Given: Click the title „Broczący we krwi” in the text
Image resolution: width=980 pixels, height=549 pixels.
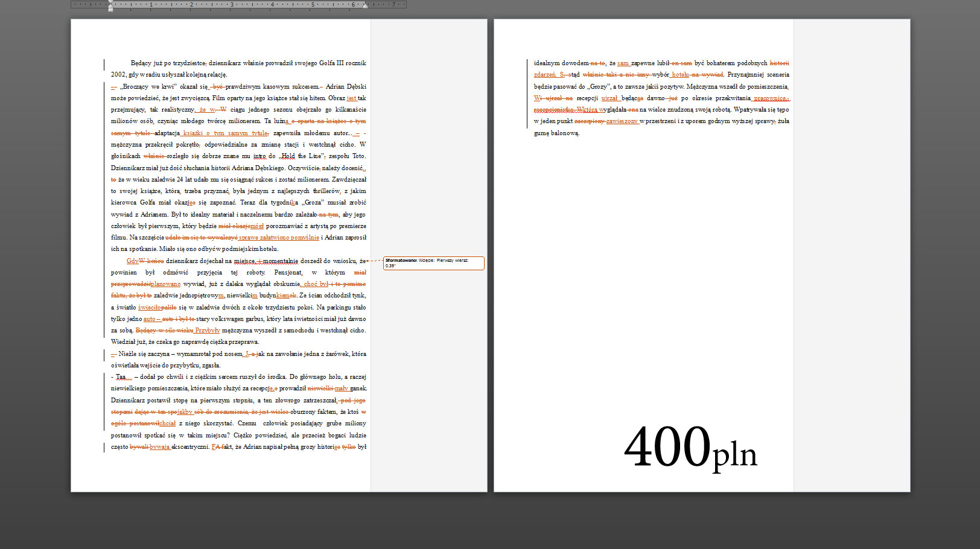Looking at the screenshot, I should pos(148,86).
